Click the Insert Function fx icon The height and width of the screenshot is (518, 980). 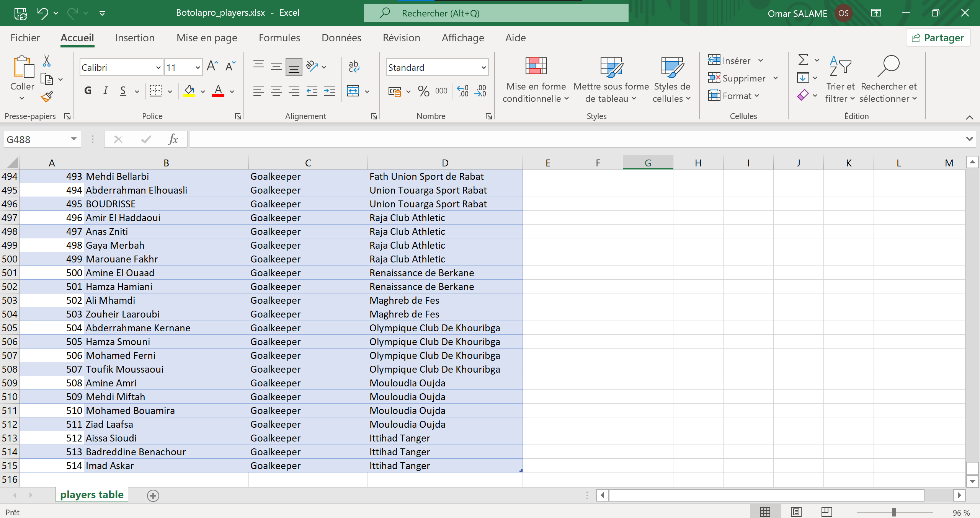click(173, 139)
